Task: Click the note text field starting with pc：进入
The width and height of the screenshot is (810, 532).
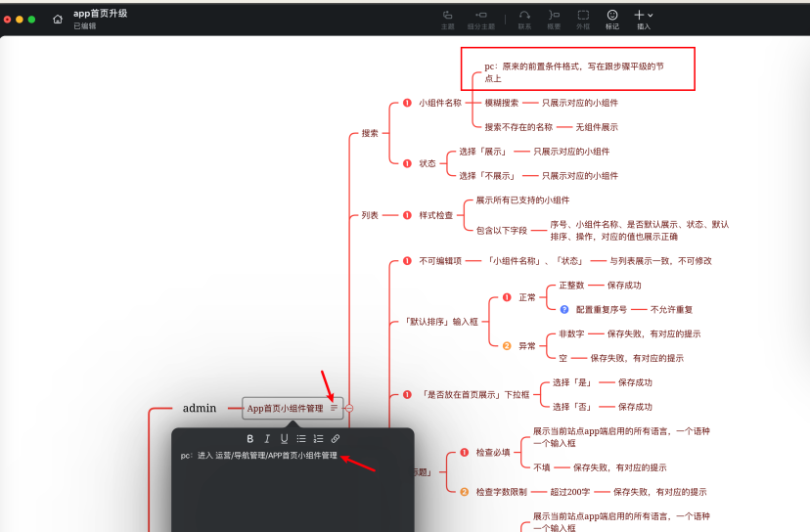Action: (x=259, y=456)
